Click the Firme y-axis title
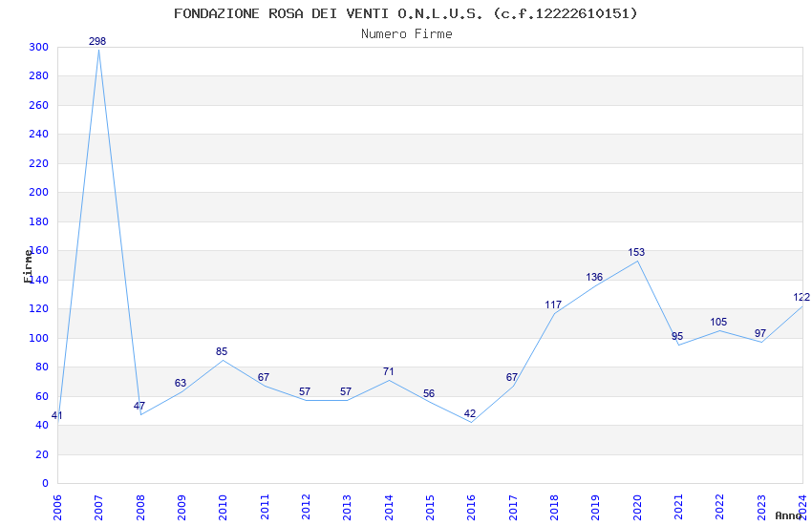812x525 pixels. pyautogui.click(x=28, y=266)
